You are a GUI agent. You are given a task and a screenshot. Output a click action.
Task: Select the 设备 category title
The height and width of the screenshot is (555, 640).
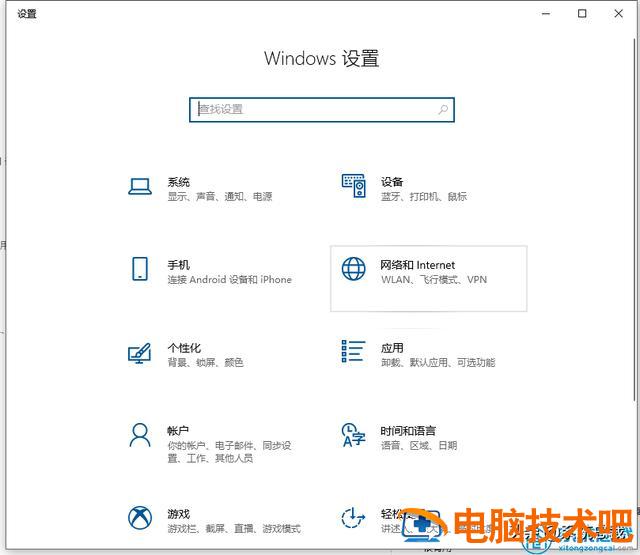[392, 182]
